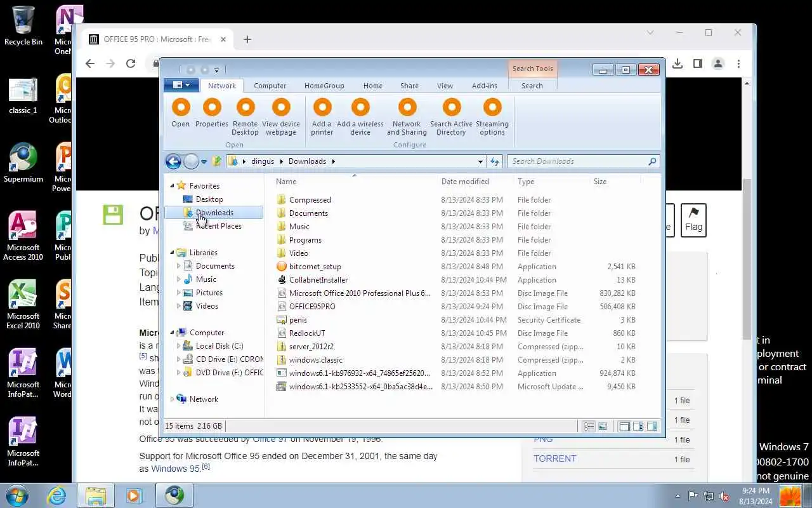Click Explorer forward arrow button
The image size is (812, 508).
pos(191,161)
